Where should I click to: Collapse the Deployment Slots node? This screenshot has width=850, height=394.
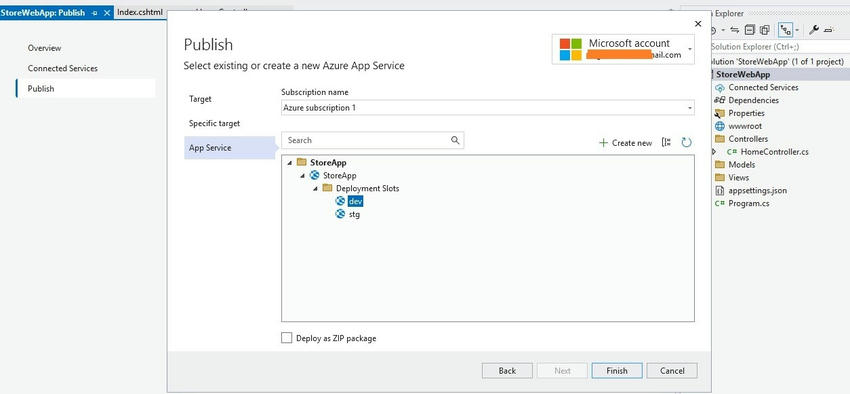(315, 189)
